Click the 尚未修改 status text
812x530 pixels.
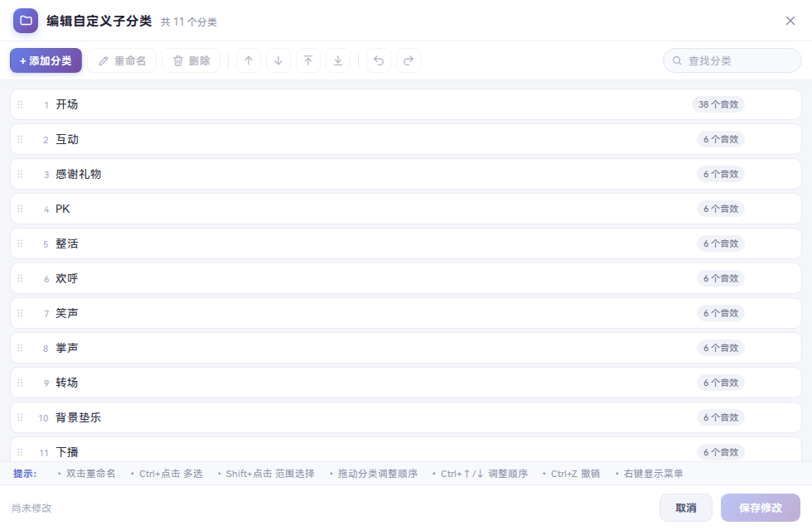31,508
